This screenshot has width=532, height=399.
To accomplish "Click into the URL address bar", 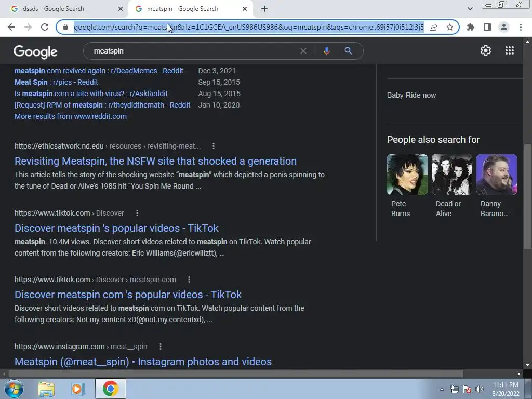I will pos(248,27).
